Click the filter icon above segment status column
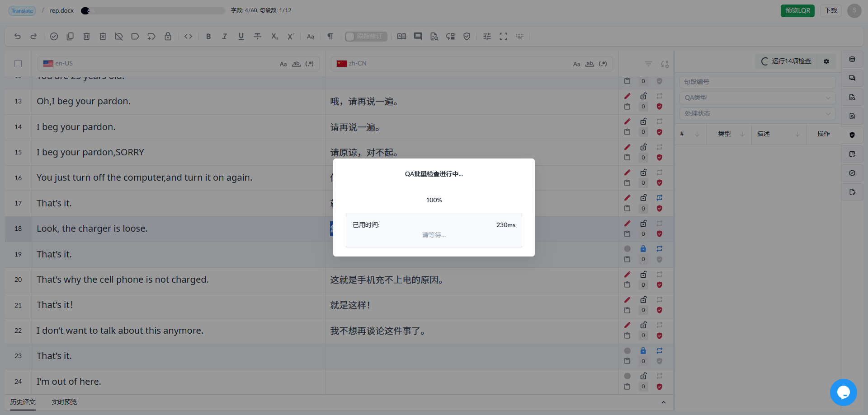 [648, 64]
